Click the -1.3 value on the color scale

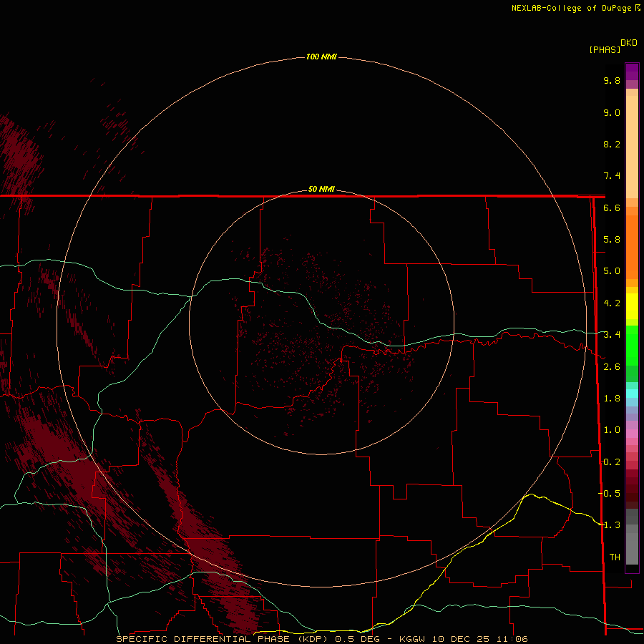pos(609,525)
